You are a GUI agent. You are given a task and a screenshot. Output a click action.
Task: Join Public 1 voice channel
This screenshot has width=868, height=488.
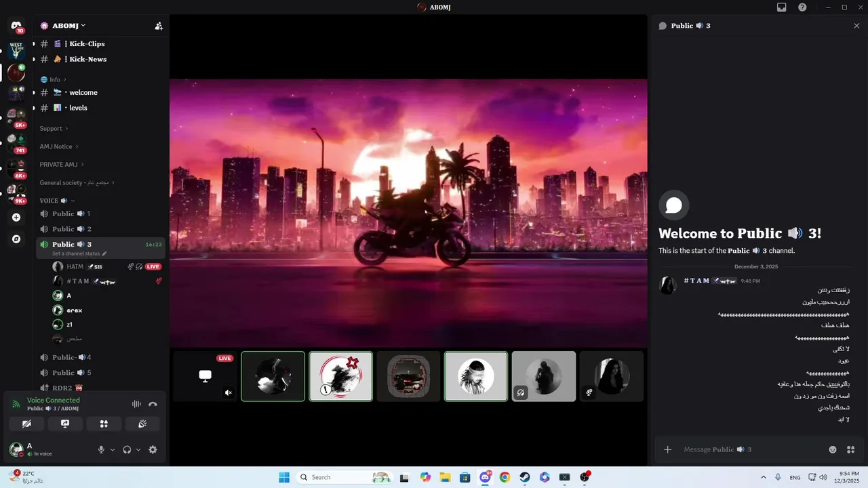[100, 213]
